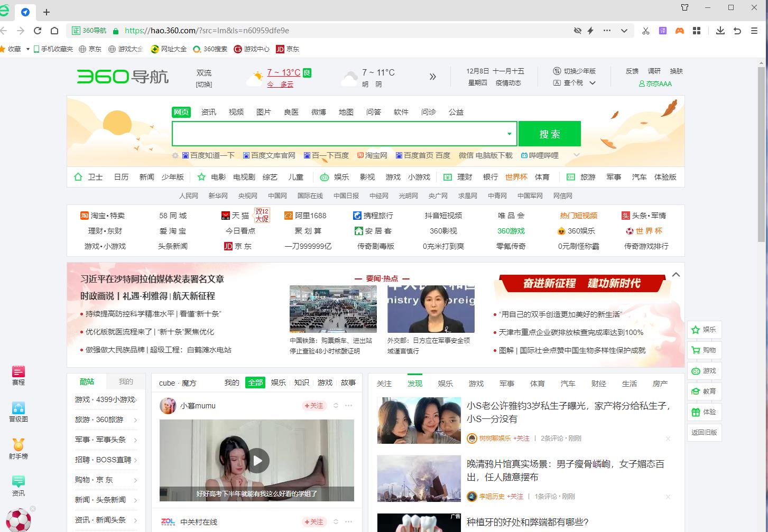Screen dimensions: 768x532
Task: Click the download manager icon in toolbar
Action: tap(720, 30)
